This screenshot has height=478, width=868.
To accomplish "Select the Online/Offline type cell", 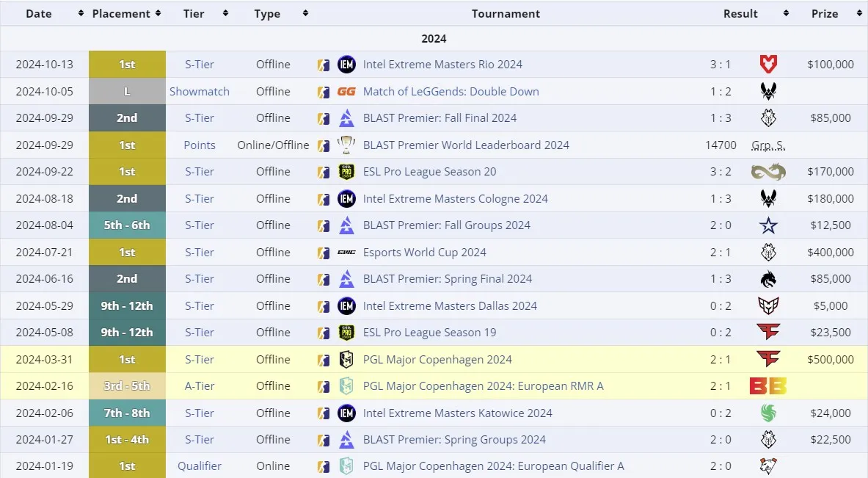I will coord(273,145).
